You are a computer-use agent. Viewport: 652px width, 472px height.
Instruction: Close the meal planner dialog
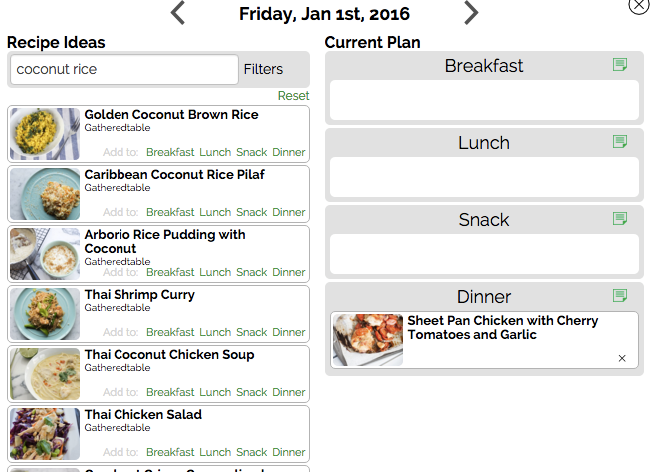[x=638, y=5]
